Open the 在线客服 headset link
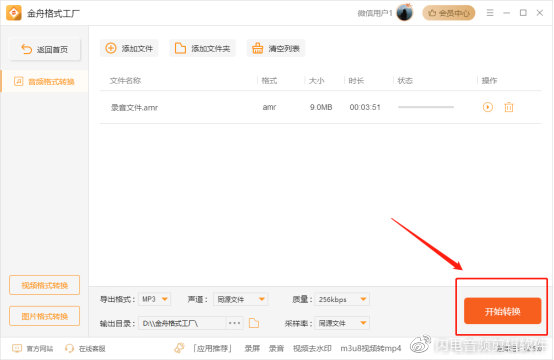 [85, 349]
